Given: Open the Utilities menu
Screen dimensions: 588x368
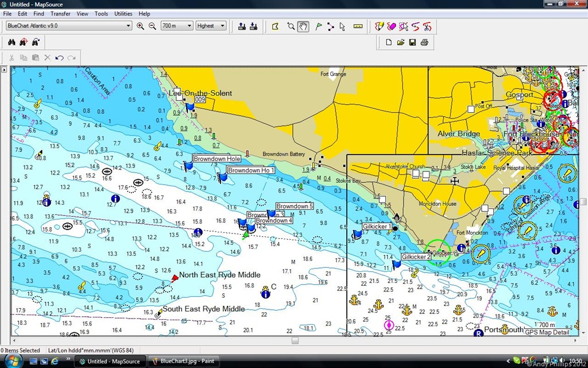Looking at the screenshot, I should click(123, 13).
